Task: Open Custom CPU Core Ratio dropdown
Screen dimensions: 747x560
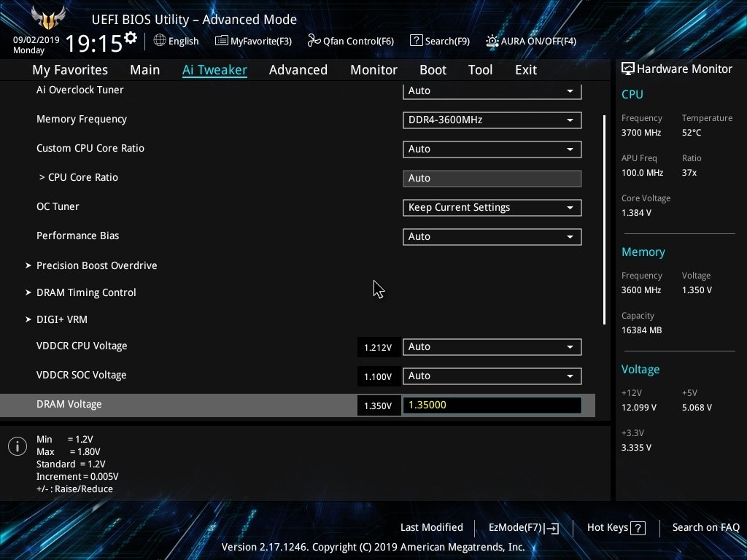Action: tap(492, 149)
